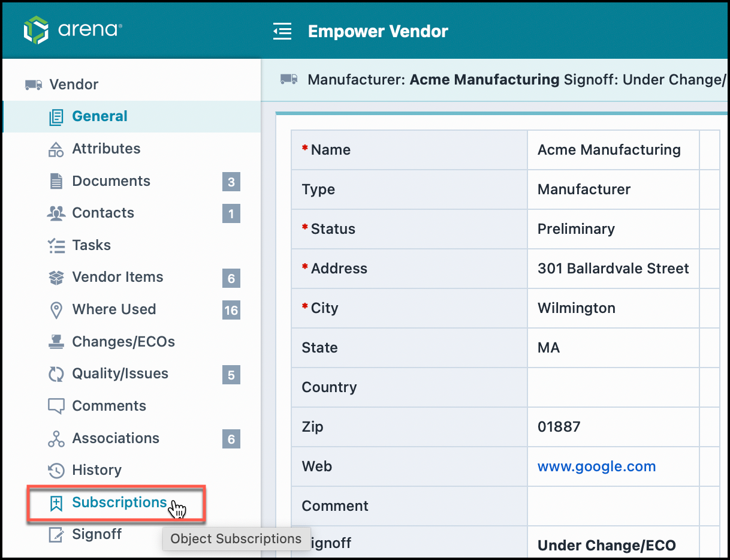
Task: Click the Web field label
Action: pos(317,466)
